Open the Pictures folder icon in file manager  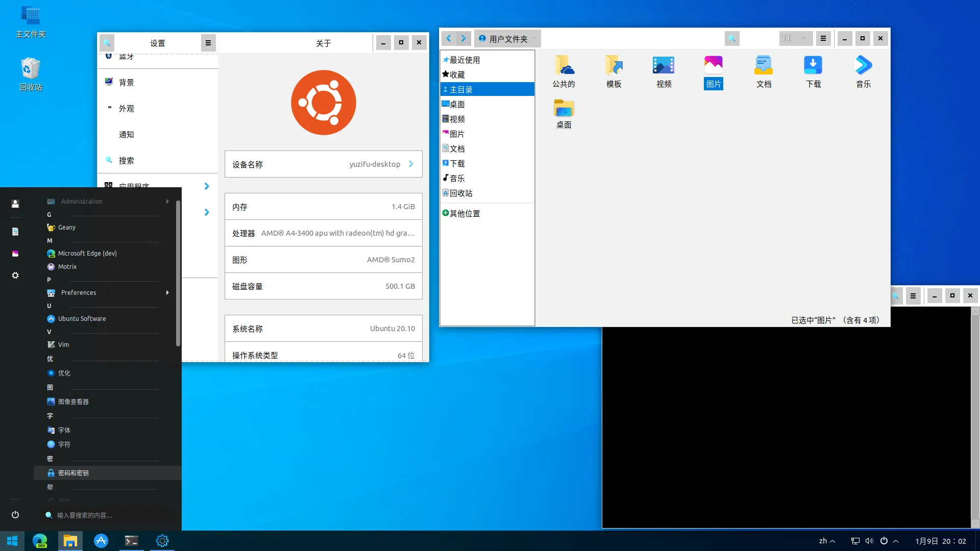click(x=713, y=65)
